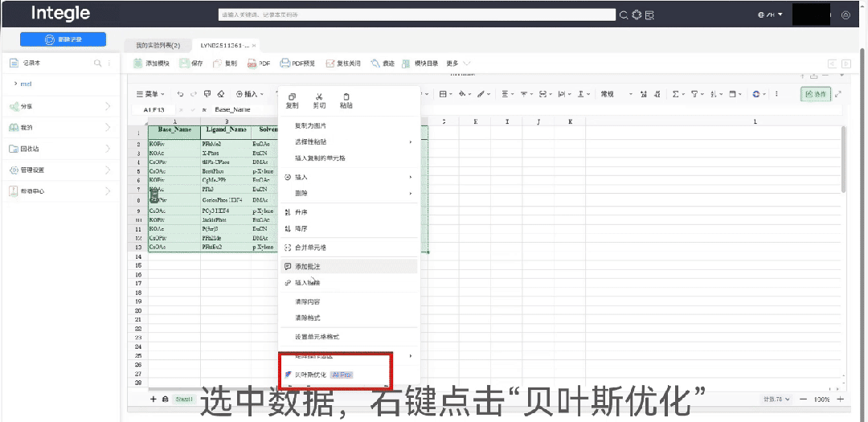The width and height of the screenshot is (868, 422).
Task: Switch to 我的实验列表(2) tab
Action: [158, 45]
